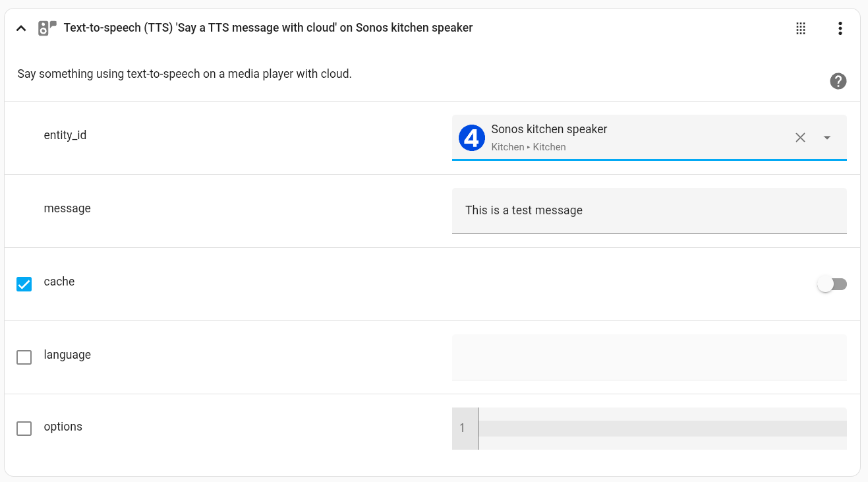This screenshot has width=868, height=482.
Task: Check the language checkbox
Action: [x=24, y=357]
